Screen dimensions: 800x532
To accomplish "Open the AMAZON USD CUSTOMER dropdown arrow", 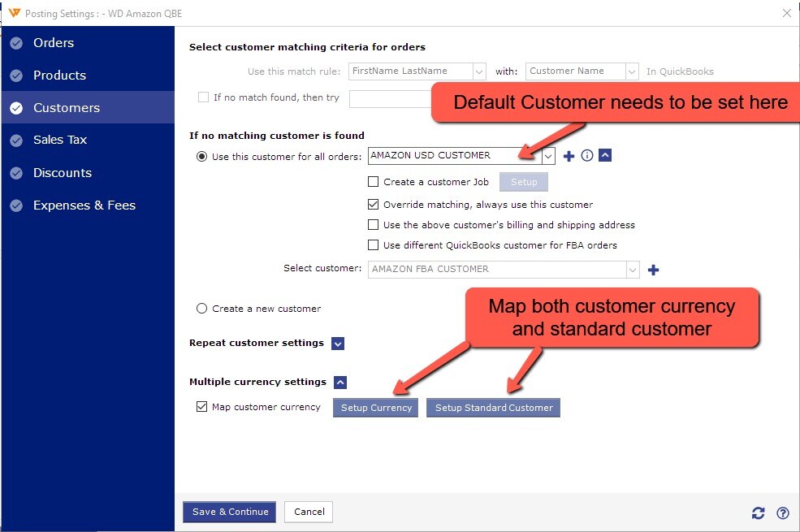I will point(548,156).
